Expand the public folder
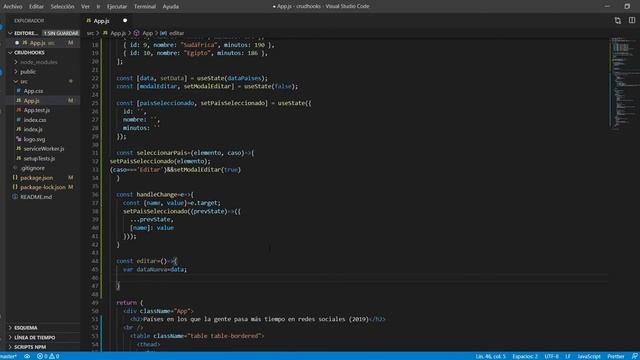640x360 pixels. 28,72
